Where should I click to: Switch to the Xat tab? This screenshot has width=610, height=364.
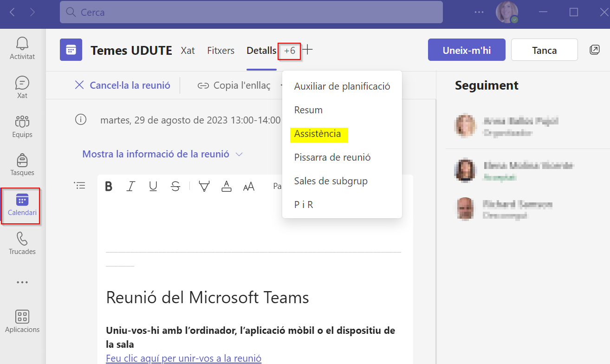188,51
